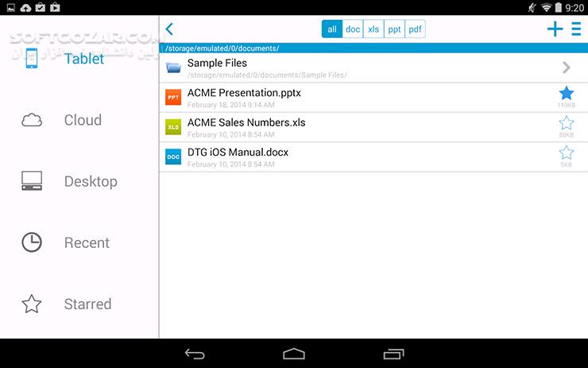Image resolution: width=588 pixels, height=368 pixels.
Task: Select the Cloud icon in sidebar
Action: point(32,120)
